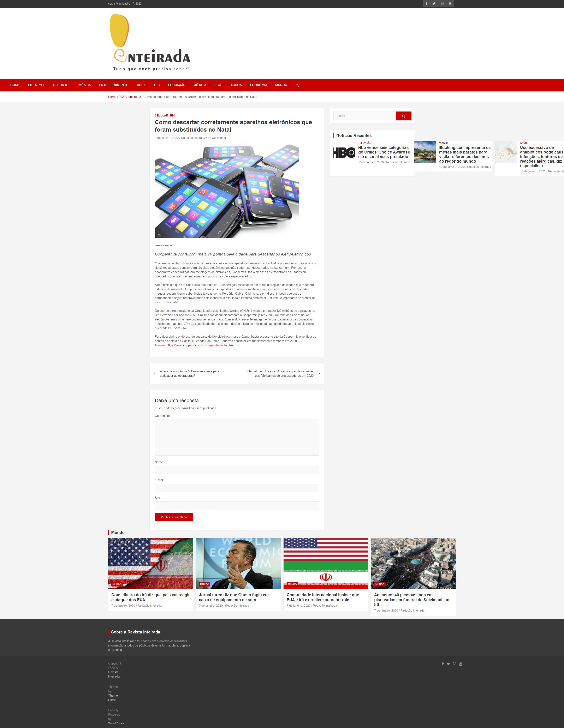
Task: Focus the E-mail input field
Action: (x=237, y=488)
